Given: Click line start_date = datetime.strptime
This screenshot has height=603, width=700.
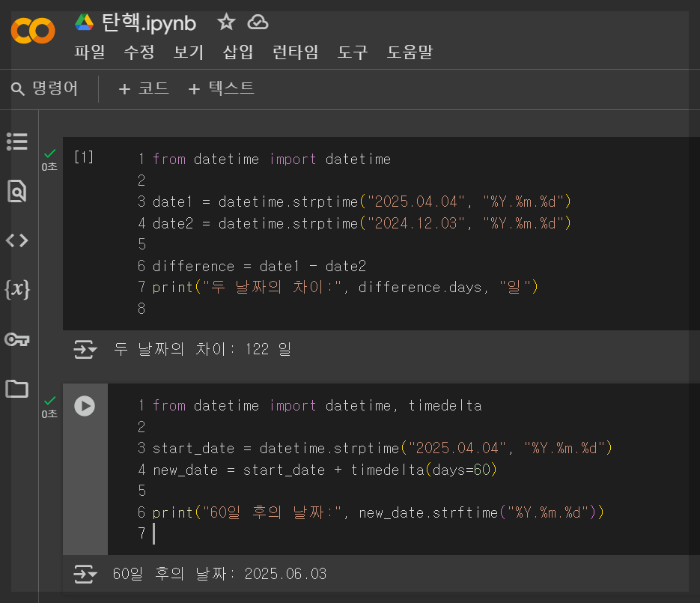Looking at the screenshot, I should click(x=382, y=449).
